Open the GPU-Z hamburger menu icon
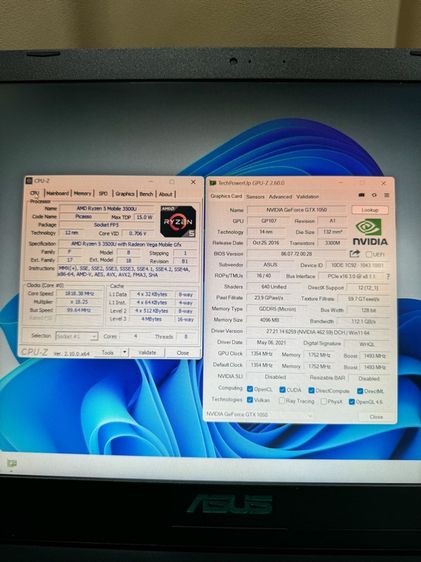 coord(387,195)
